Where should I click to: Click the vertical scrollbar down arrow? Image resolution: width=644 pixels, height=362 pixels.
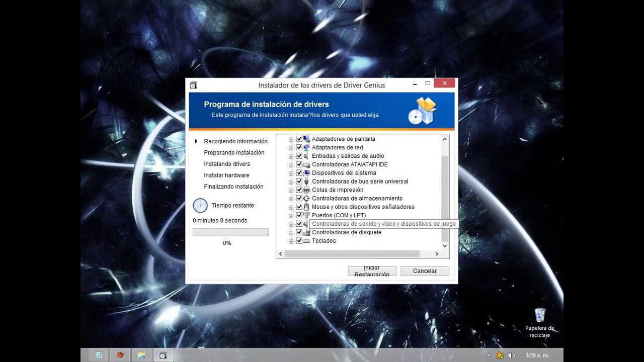tap(444, 246)
